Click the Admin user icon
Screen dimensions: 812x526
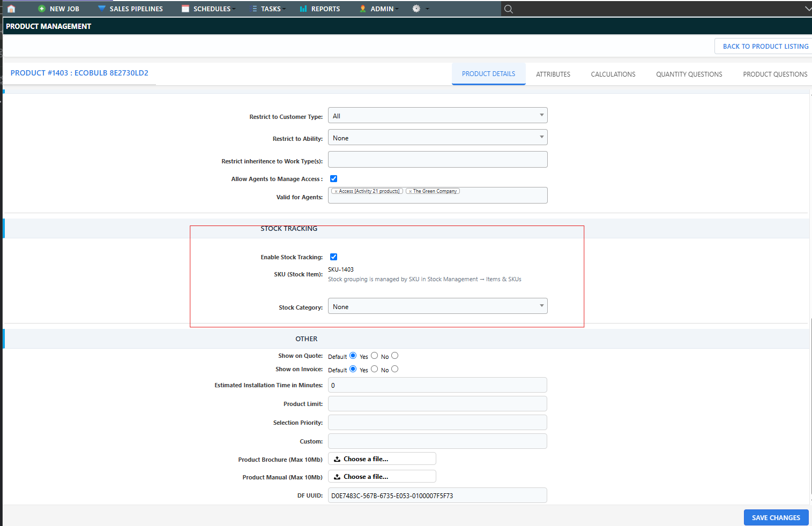[363, 9]
